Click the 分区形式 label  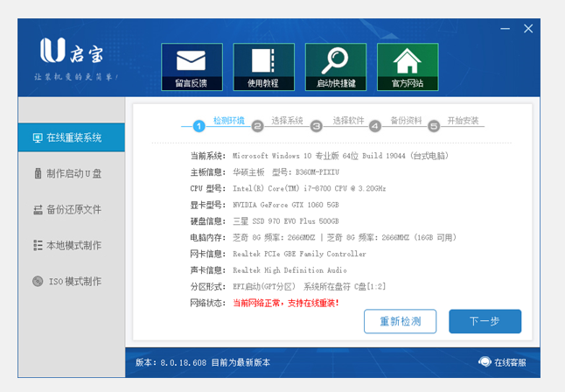207,287
